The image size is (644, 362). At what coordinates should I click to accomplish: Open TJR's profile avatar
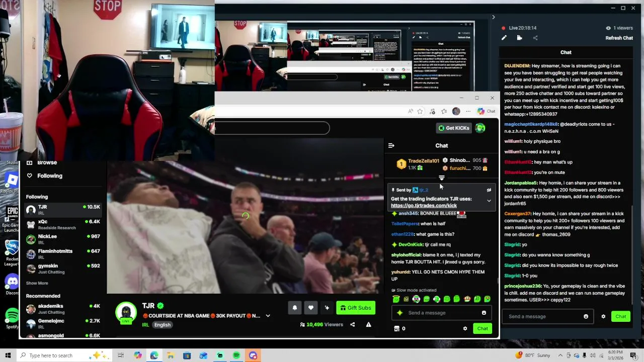126,313
